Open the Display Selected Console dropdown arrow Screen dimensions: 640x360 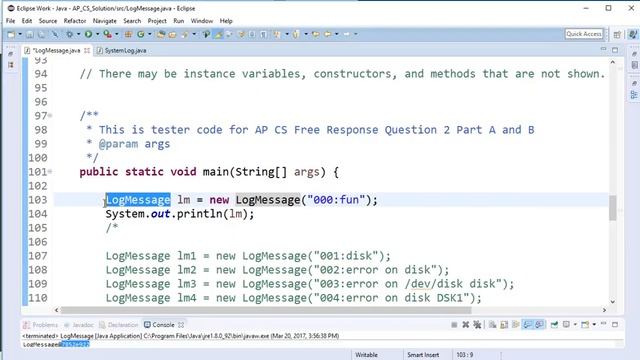coord(576,325)
